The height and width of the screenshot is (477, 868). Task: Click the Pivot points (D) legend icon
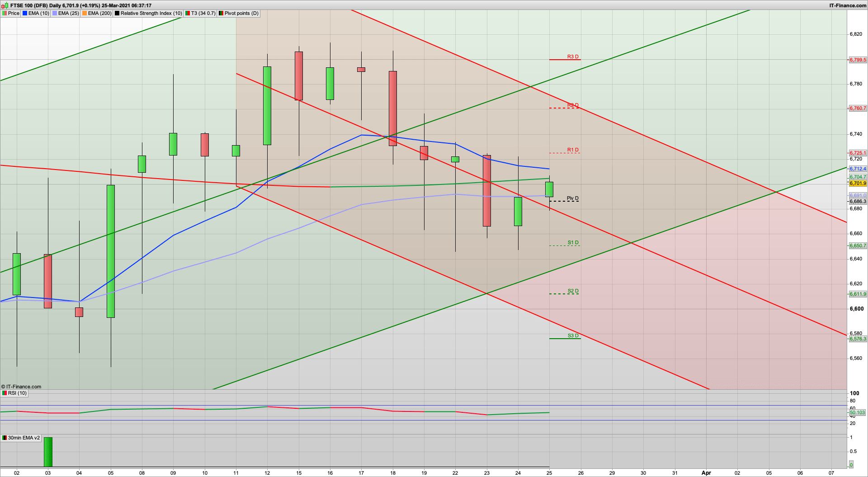pyautogui.click(x=222, y=13)
